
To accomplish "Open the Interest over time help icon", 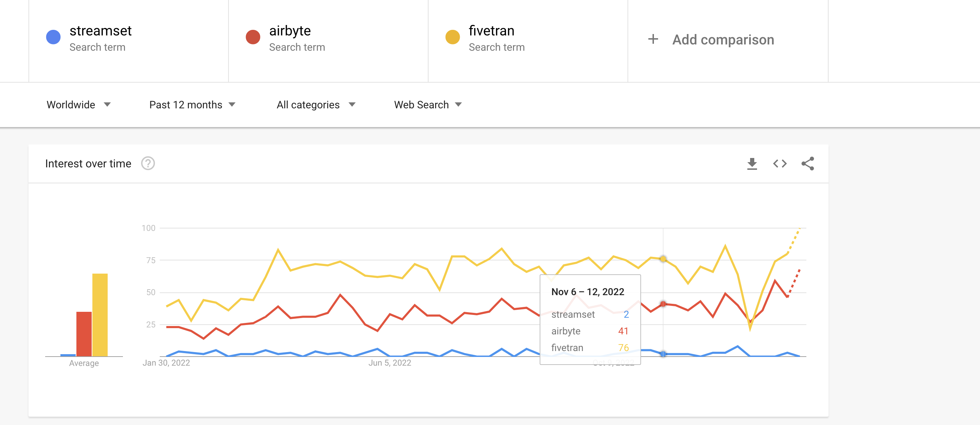I will pyautogui.click(x=148, y=164).
